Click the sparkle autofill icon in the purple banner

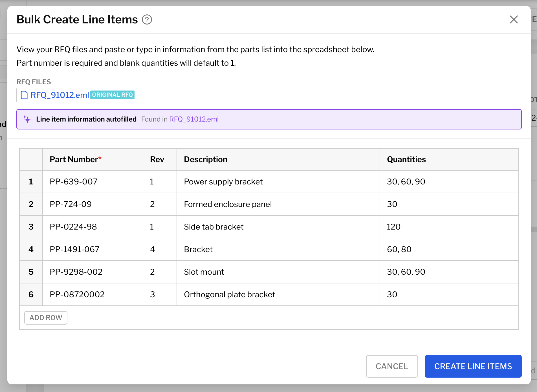click(x=27, y=119)
